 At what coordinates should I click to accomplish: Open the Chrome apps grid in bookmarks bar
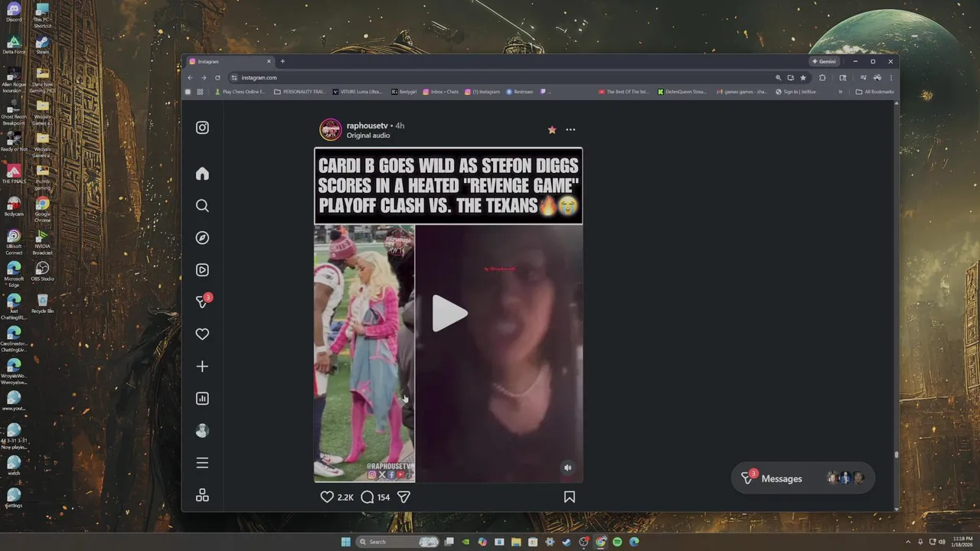click(200, 92)
